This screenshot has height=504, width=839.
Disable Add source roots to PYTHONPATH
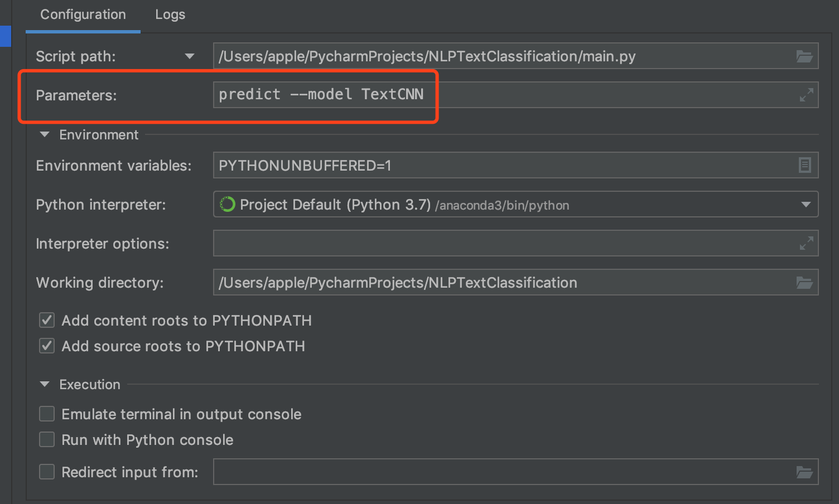(47, 346)
